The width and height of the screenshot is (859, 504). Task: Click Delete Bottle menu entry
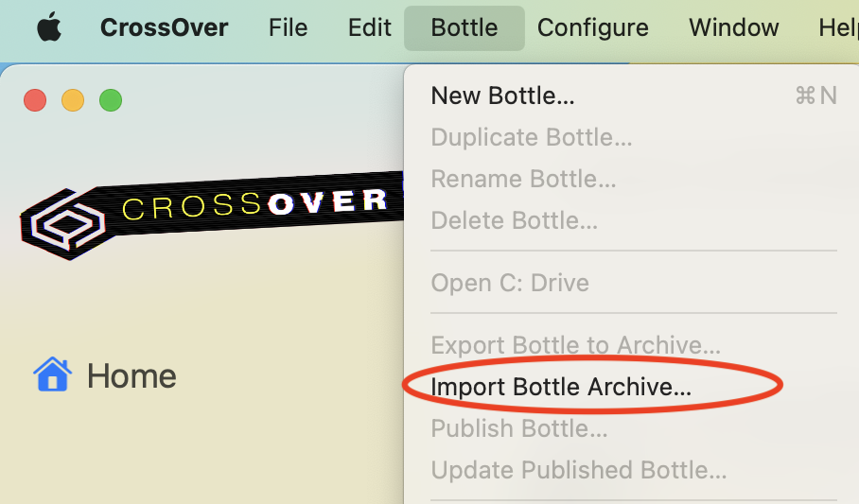click(x=514, y=220)
